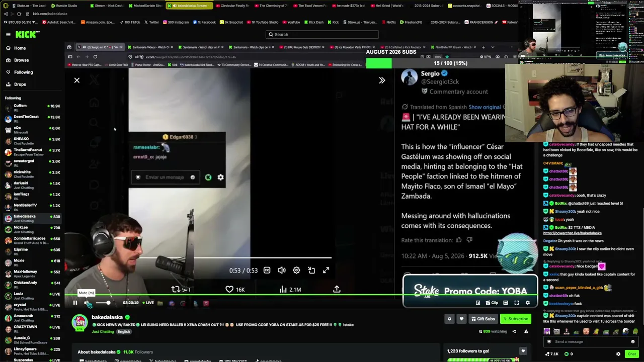Viewport: 644px width, 362px height.
Task: Follow bakedalaska with the heart icon
Action: (x=461, y=319)
